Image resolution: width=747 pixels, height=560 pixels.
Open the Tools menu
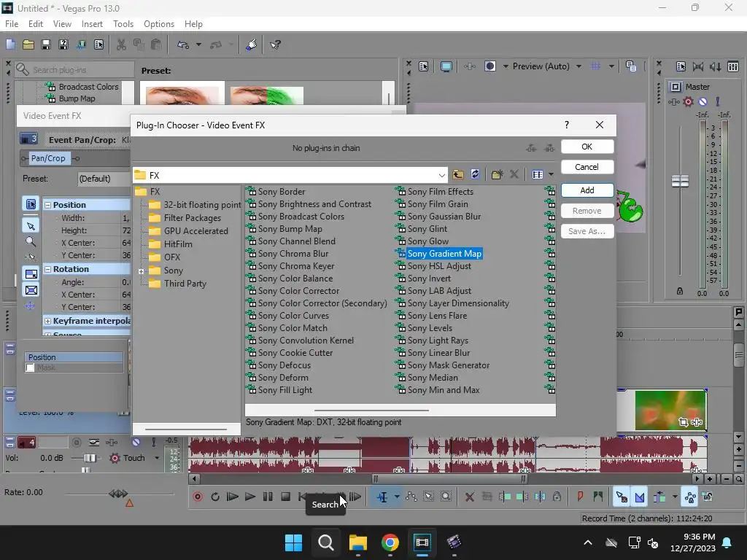(x=123, y=24)
